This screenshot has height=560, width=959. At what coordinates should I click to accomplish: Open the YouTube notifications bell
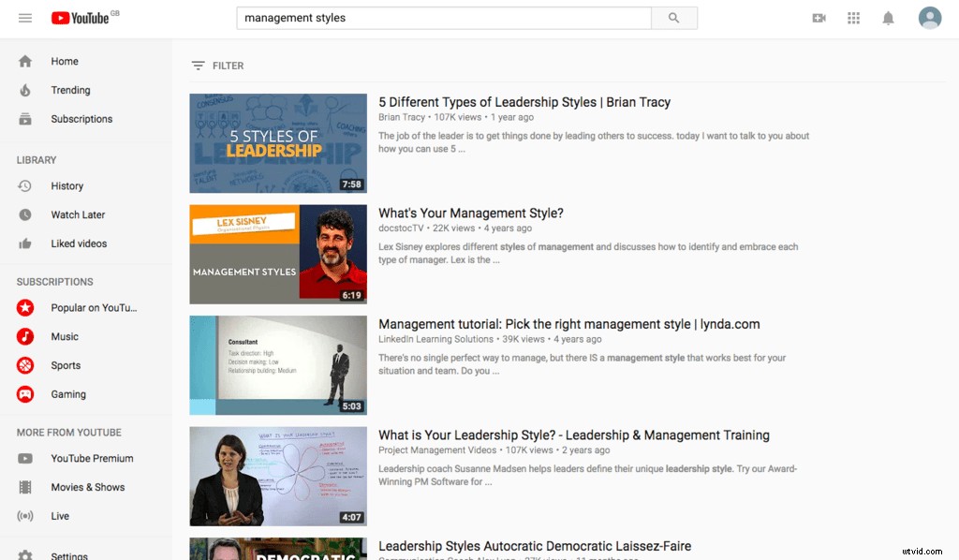[x=888, y=17]
